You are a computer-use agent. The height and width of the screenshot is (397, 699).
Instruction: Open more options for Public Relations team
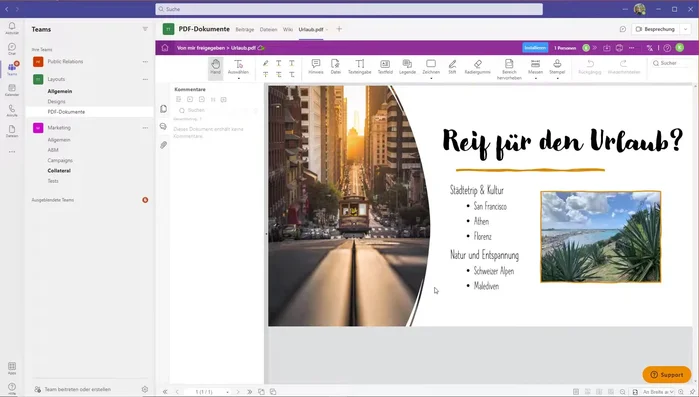[x=145, y=61]
